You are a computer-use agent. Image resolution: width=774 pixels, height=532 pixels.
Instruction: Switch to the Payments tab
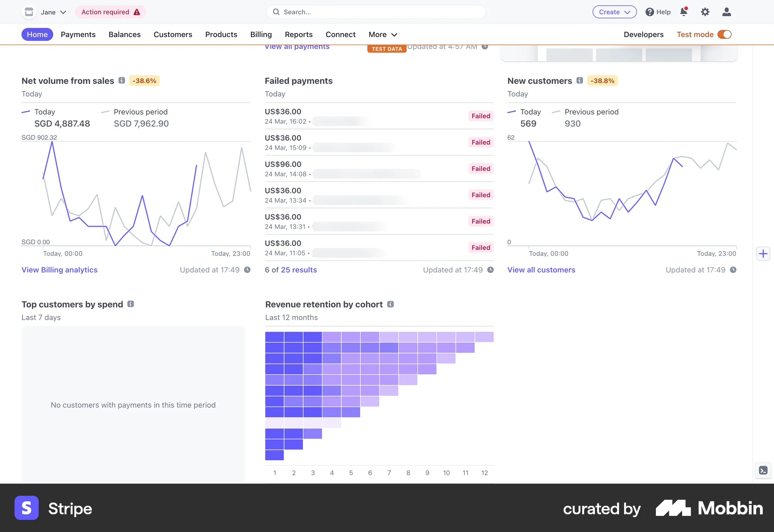coord(78,34)
